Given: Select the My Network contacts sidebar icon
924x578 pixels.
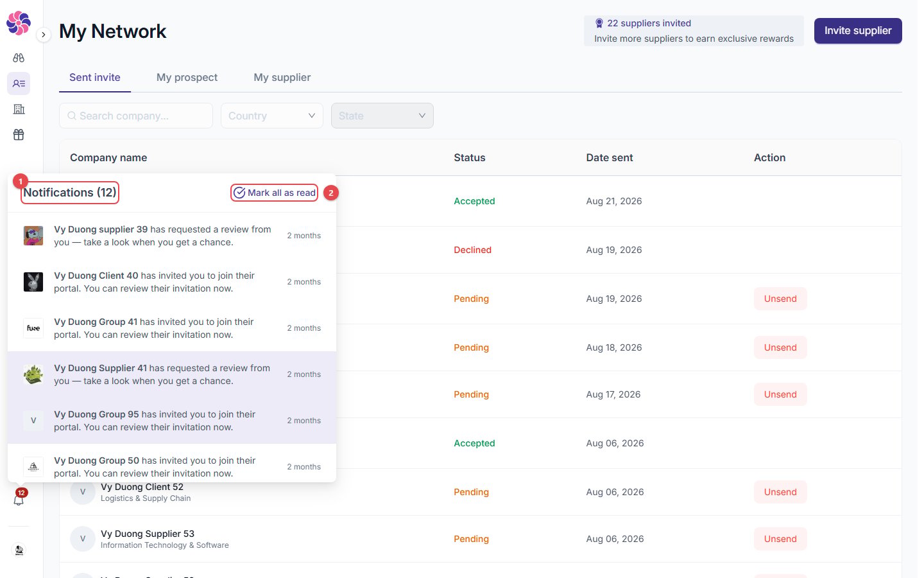Looking at the screenshot, I should (x=19, y=83).
